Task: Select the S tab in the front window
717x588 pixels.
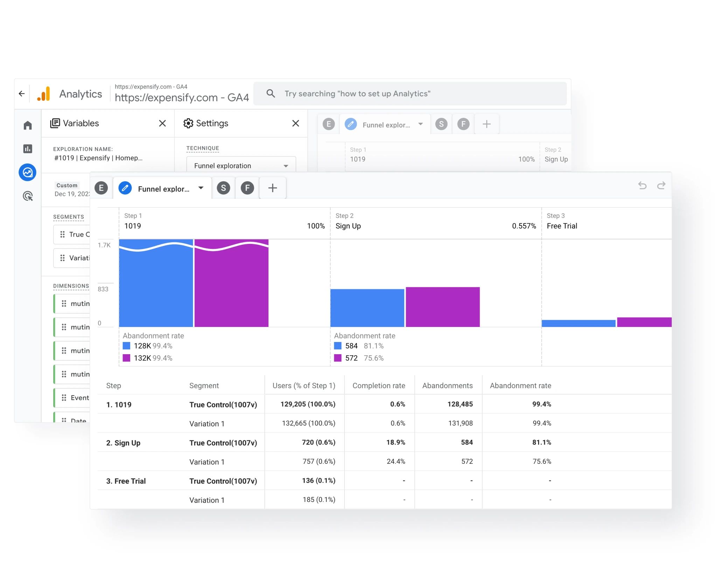Action: click(x=223, y=188)
